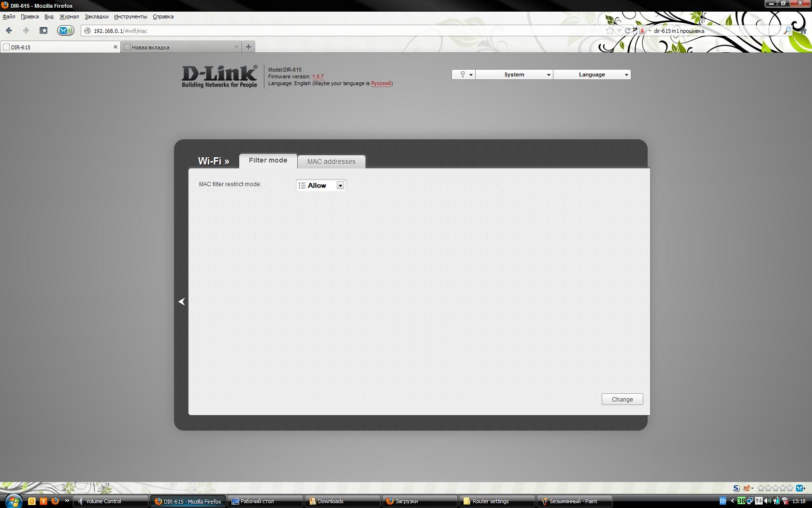Screen dimensions: 812x508
Task: Click the site identity globe icon
Action: [87, 30]
